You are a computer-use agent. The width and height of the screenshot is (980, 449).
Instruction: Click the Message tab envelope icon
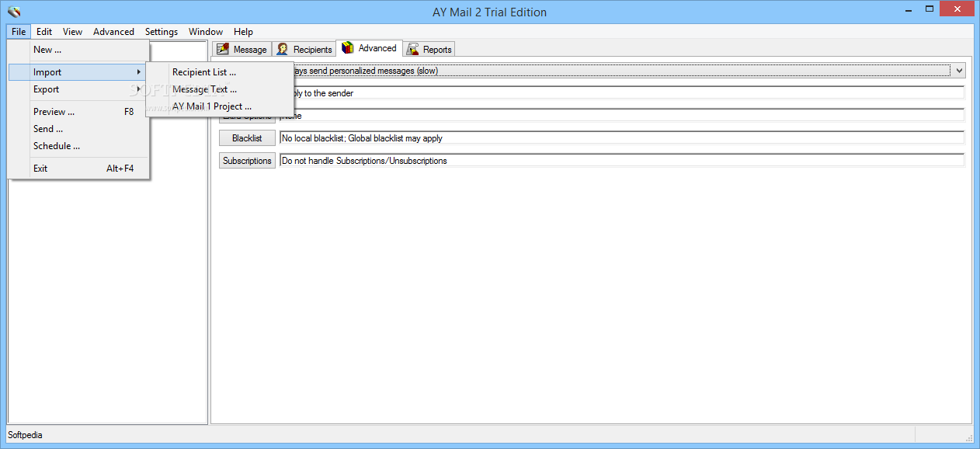point(223,49)
